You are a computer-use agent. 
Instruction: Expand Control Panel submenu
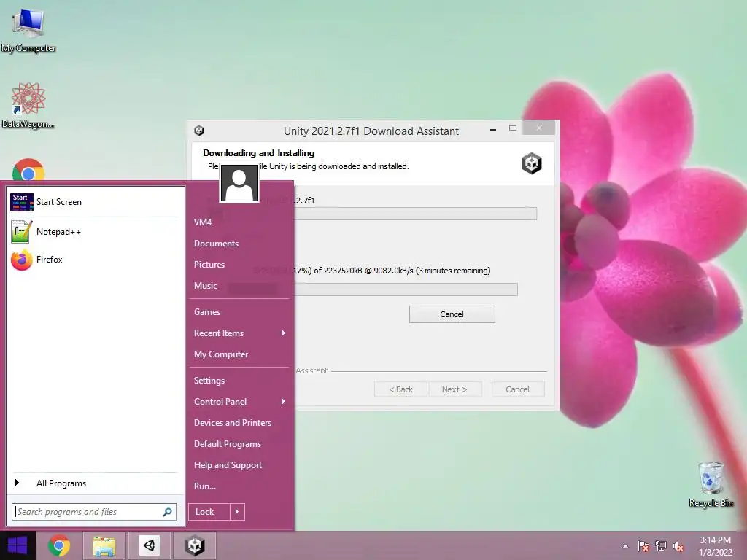(239, 402)
